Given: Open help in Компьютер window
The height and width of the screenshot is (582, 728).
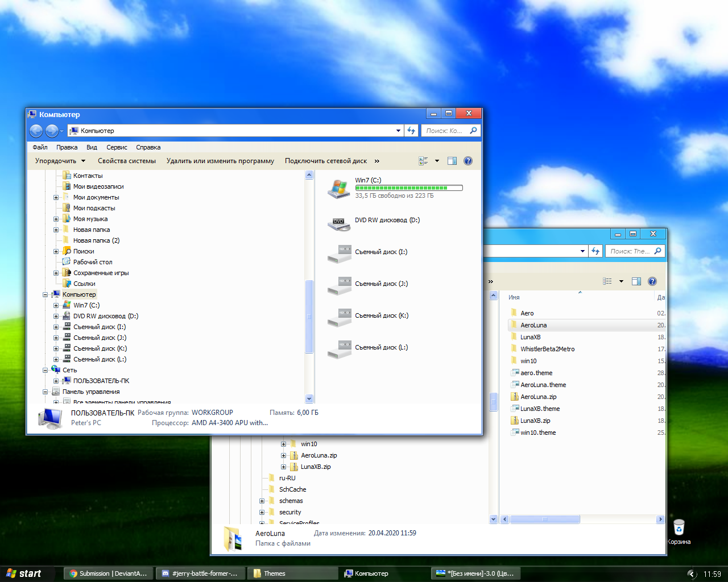Looking at the screenshot, I should (468, 161).
